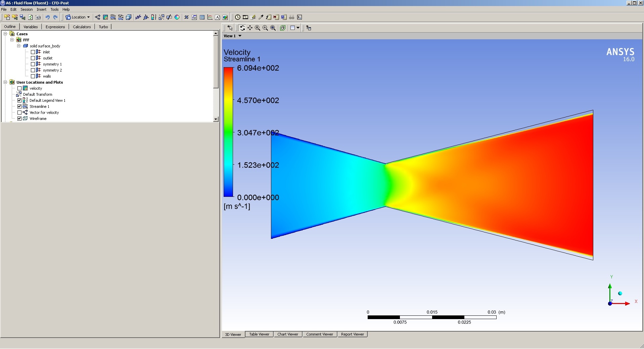Insert a Comment
The image size is (644, 349).
218,17
